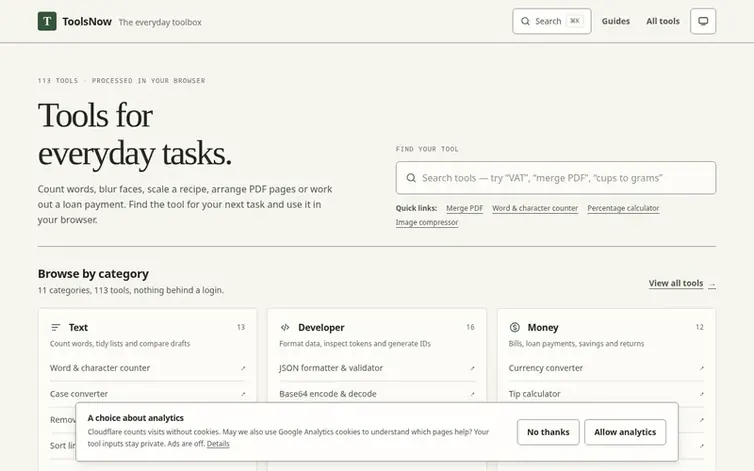This screenshot has height=471, width=754.
Task: Open the Currency converter tool
Action: (606, 368)
